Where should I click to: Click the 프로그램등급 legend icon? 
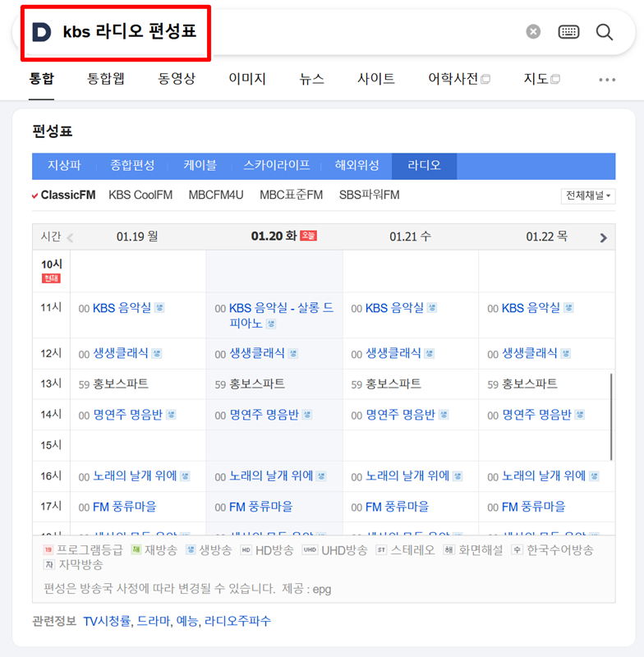click(x=48, y=549)
